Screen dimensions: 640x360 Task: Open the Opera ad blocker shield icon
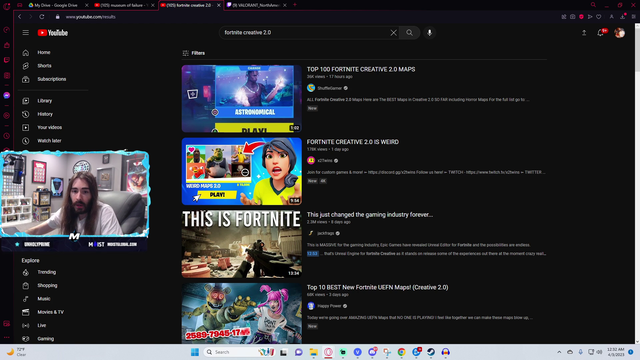coord(581,17)
